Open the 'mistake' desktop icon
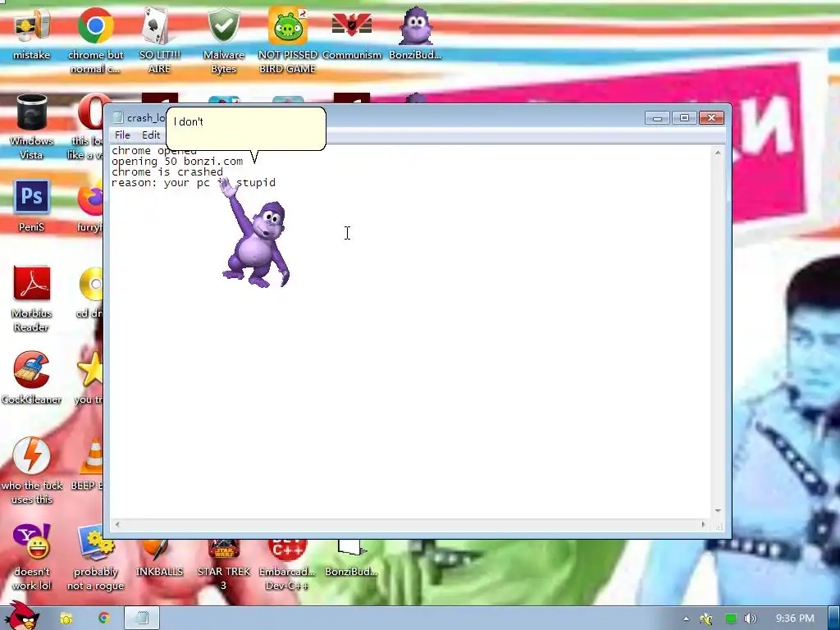The image size is (840, 630). tap(31, 34)
